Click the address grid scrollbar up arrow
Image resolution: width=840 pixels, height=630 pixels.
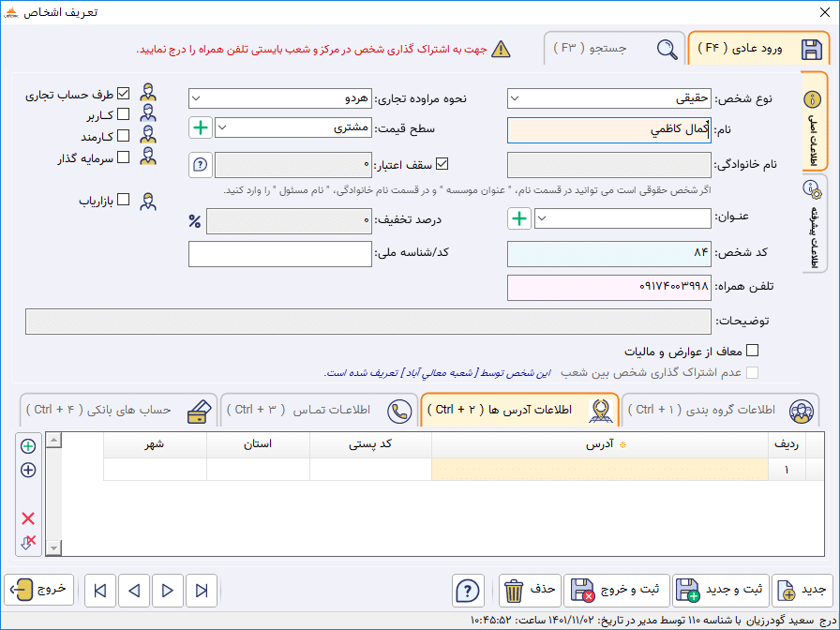53,441
